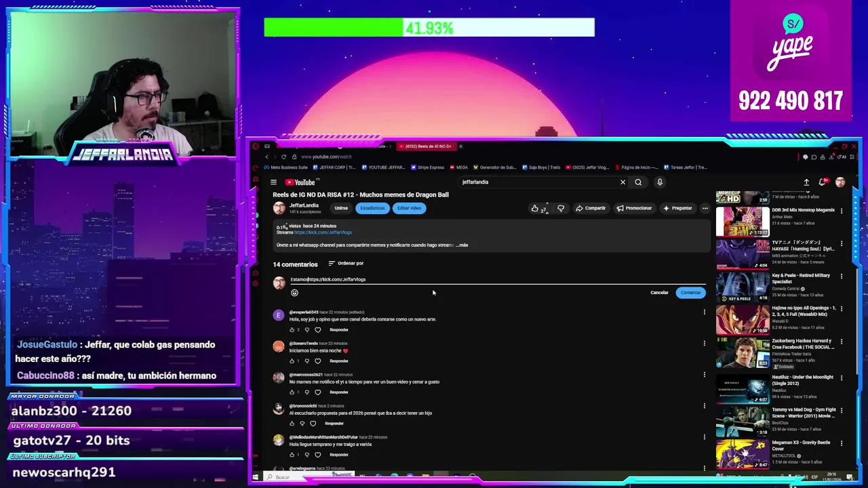Open options menu for Hajime no Ippo video
Image resolution: width=868 pixels, height=488 pixels.
point(842,309)
